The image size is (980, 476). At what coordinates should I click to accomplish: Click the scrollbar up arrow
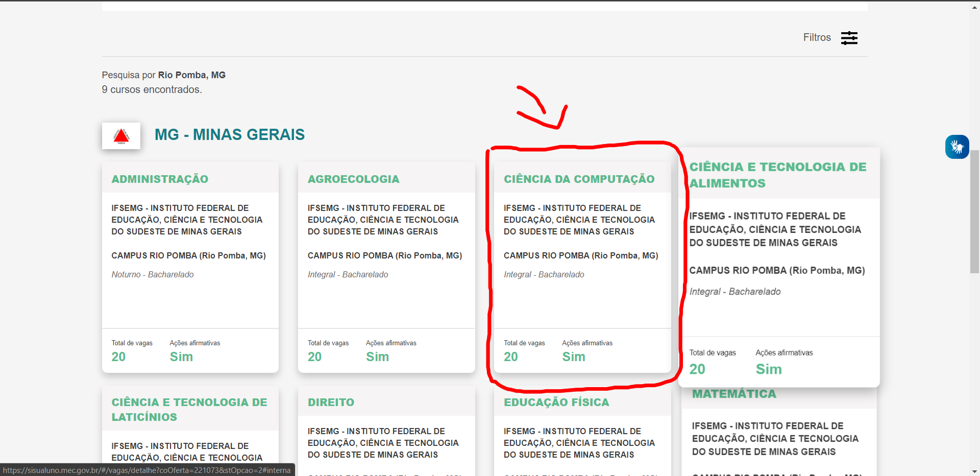point(975,8)
